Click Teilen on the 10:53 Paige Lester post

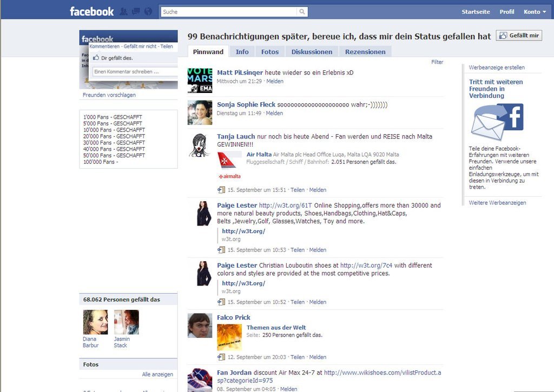click(x=298, y=250)
